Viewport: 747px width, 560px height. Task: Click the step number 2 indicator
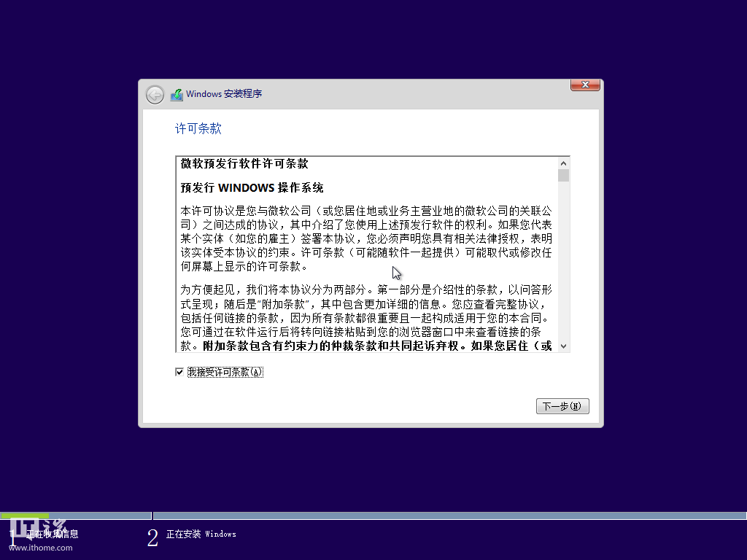click(x=152, y=538)
